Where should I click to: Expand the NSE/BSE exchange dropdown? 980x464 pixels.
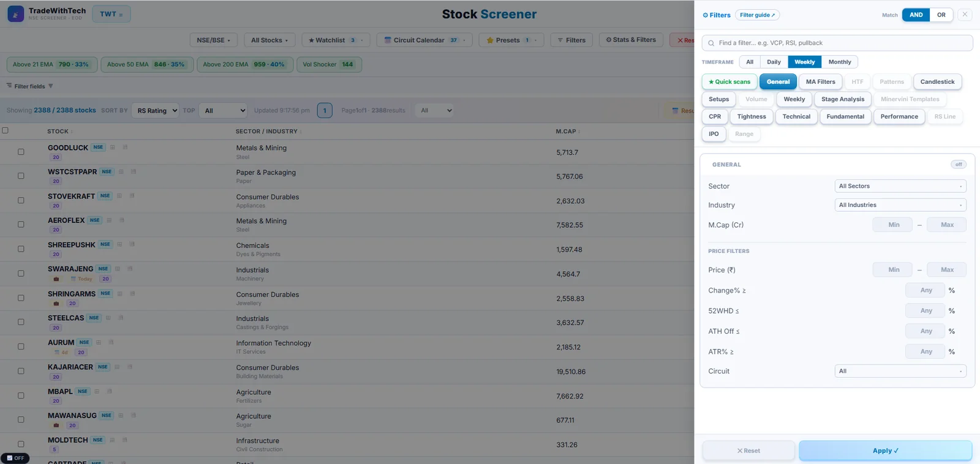pyautogui.click(x=213, y=40)
